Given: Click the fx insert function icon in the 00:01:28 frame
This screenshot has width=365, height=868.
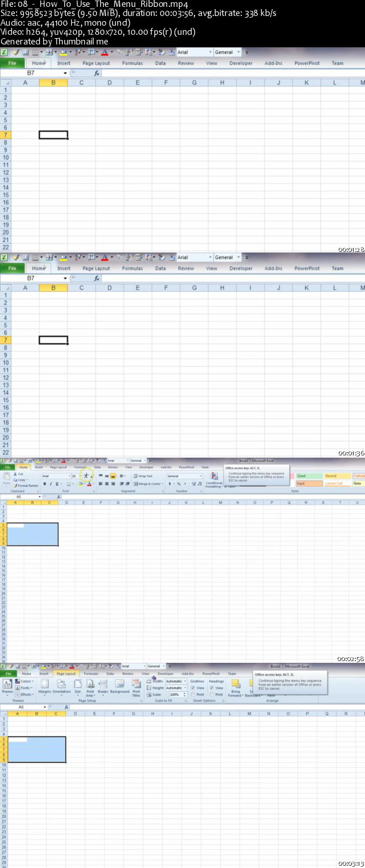Looking at the screenshot, I should click(x=97, y=73).
